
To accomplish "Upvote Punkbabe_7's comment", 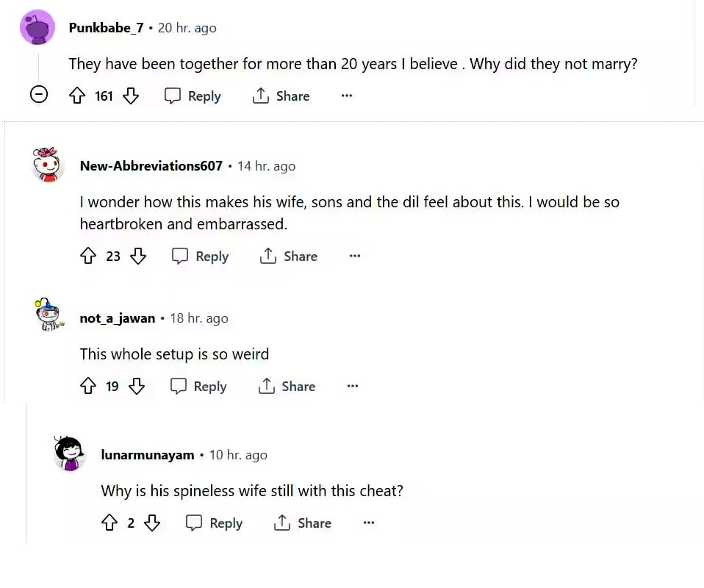I will pos(77,96).
